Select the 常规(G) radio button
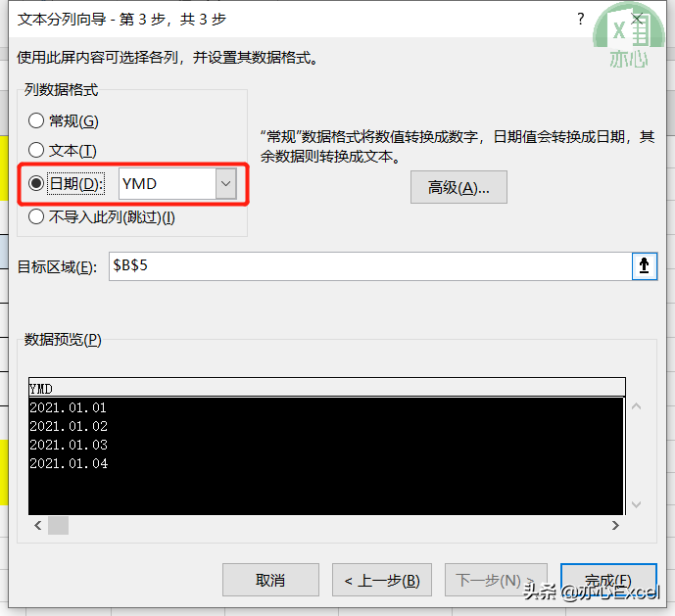675x616 pixels. tap(36, 120)
